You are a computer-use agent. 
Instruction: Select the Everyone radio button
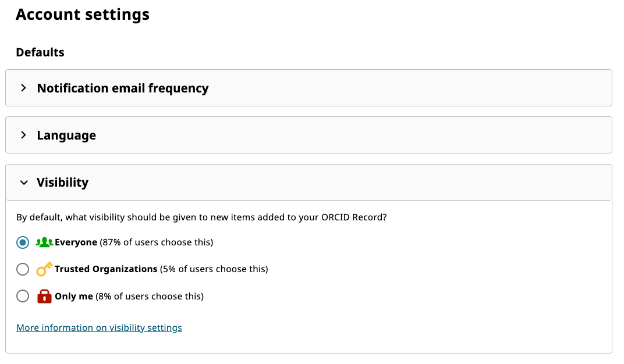coord(23,242)
